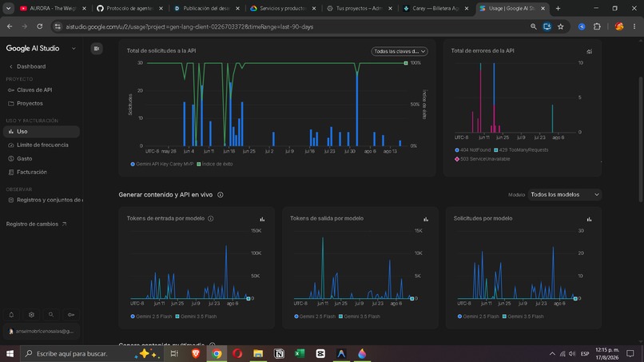Bookmark this page with star icon
644x362 pixels.
[x=561, y=26]
